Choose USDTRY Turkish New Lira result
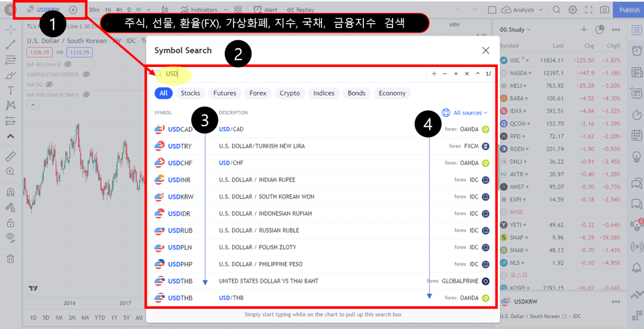 tap(322, 146)
